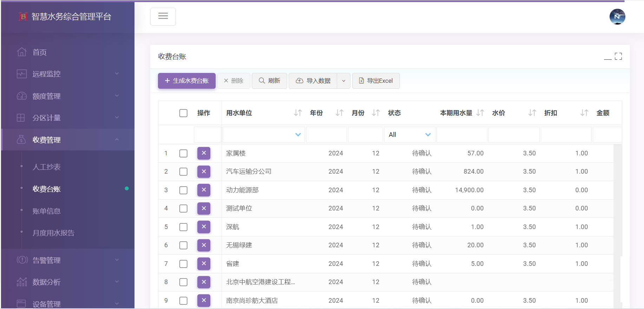Screen dimensions: 644x309
Task: Click the fullscreen expand panel icon
Action: coord(618,56)
